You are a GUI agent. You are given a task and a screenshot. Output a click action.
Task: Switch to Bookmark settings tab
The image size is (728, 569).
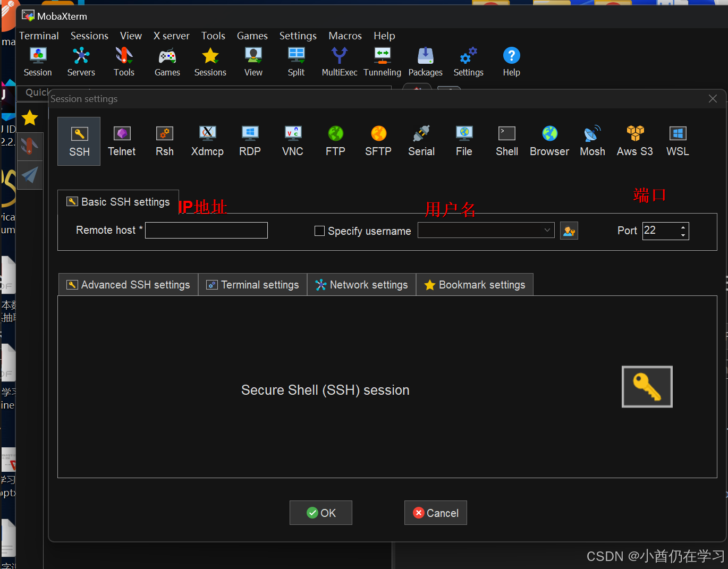click(475, 285)
